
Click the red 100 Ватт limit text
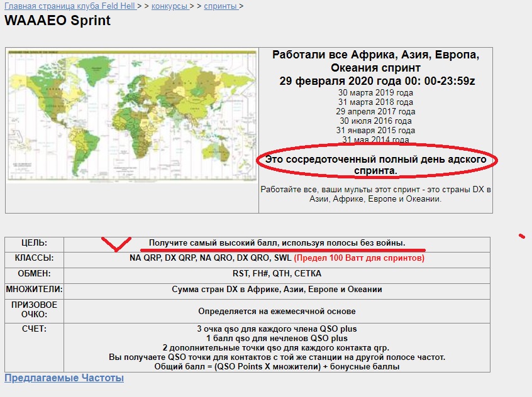coord(358,258)
